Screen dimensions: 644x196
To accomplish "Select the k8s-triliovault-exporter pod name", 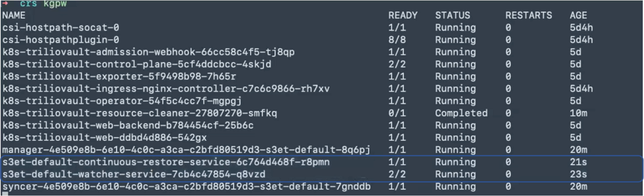I will point(119,76).
